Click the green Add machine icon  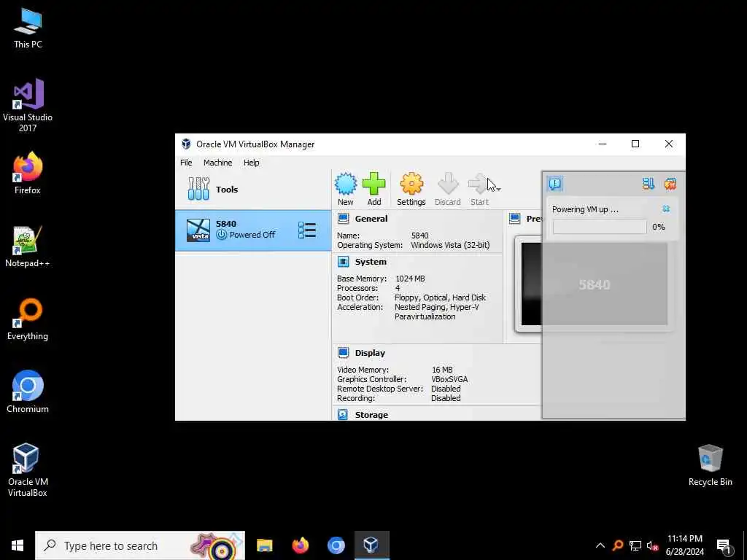(x=374, y=184)
